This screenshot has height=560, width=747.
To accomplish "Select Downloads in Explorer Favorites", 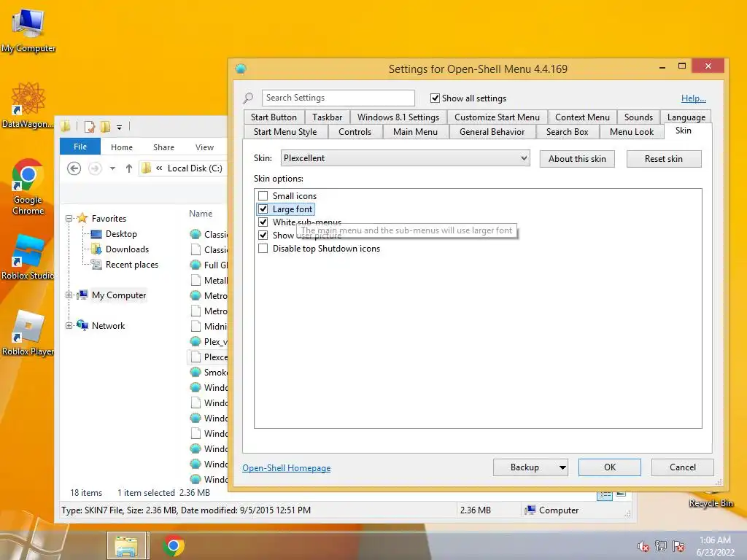I will (x=127, y=249).
